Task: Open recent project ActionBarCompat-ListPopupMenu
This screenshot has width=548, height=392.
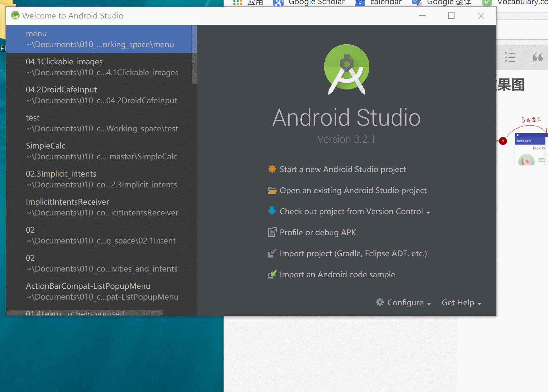Action: pos(99,291)
